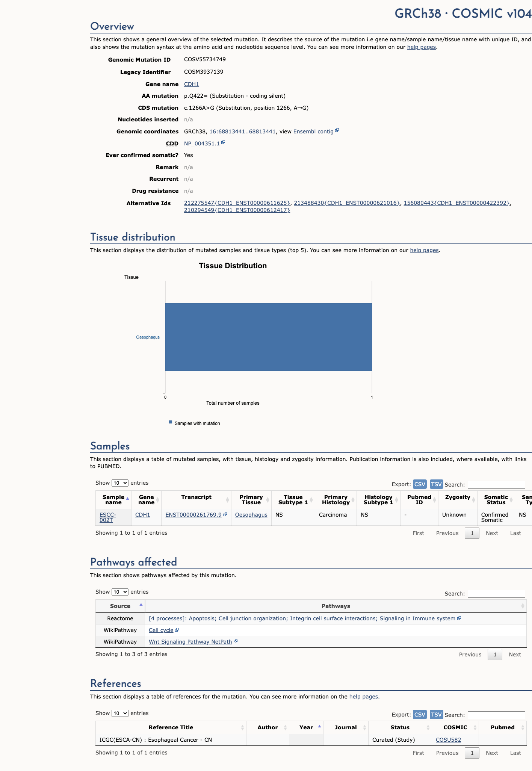Open Cell cycle WikiPathway link
The height and width of the screenshot is (771, 532).
161,630
